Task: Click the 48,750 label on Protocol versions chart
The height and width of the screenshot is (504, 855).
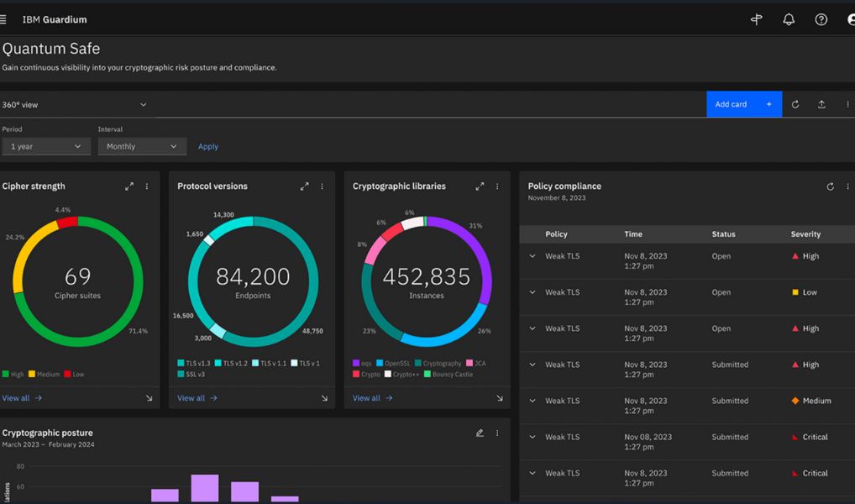Action: tap(312, 331)
